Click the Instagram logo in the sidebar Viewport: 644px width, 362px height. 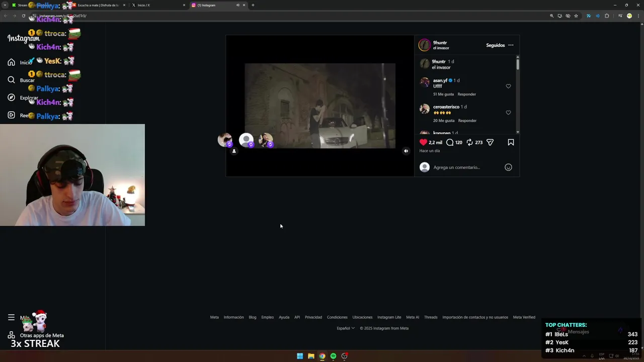click(x=23, y=38)
